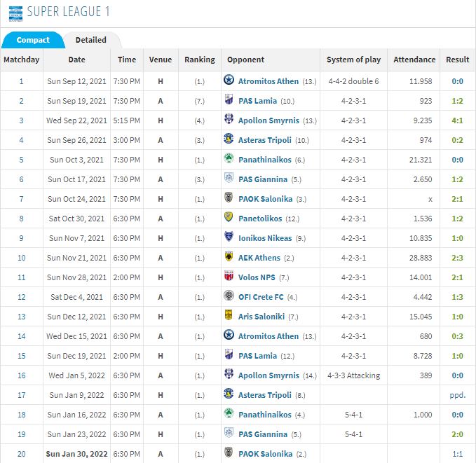Open PAOK Salonika link in matchday 7 row
The width and height of the screenshot is (476, 463).
pyautogui.click(x=265, y=199)
